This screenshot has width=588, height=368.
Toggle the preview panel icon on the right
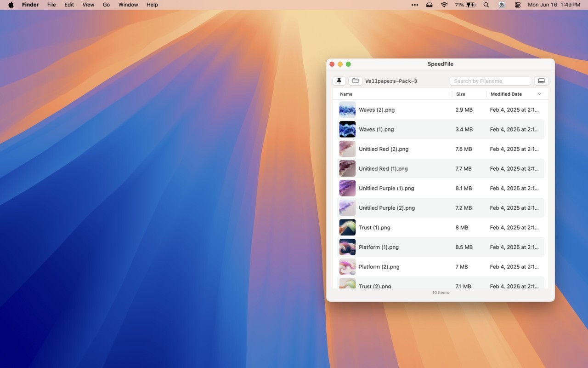(x=541, y=80)
